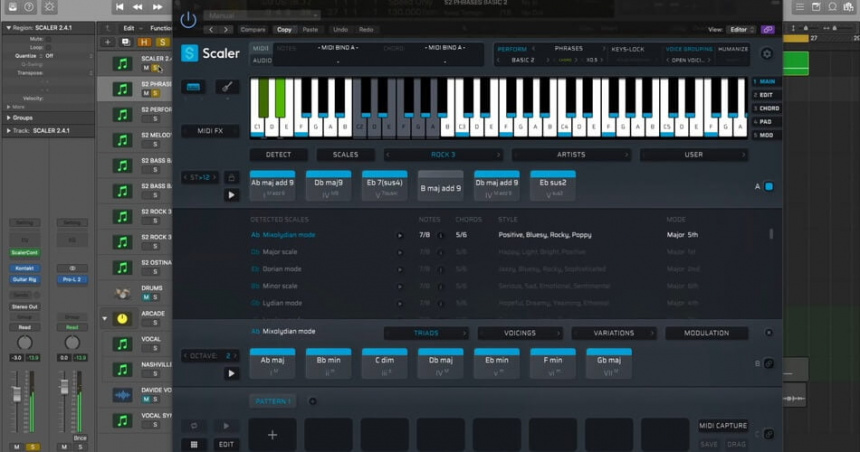Click the purple link icon next to View

(x=768, y=30)
